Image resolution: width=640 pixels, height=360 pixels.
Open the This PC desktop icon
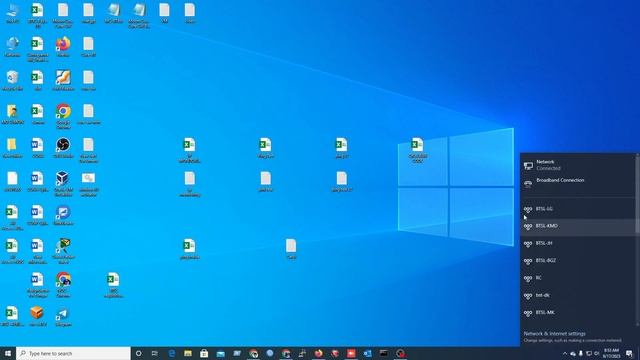coord(12,13)
